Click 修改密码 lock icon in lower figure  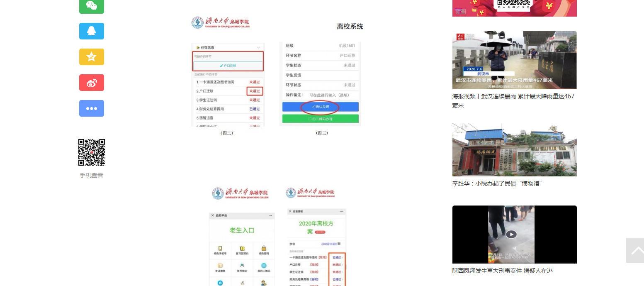pyautogui.click(x=264, y=250)
